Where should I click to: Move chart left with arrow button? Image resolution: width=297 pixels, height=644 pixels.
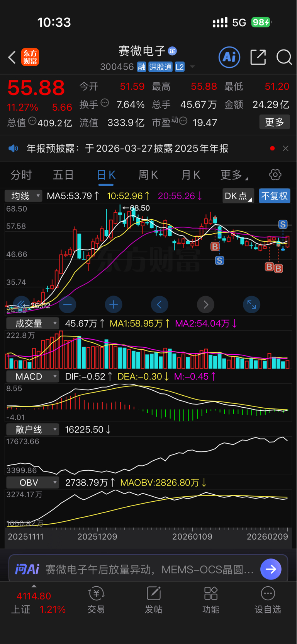click(160, 305)
